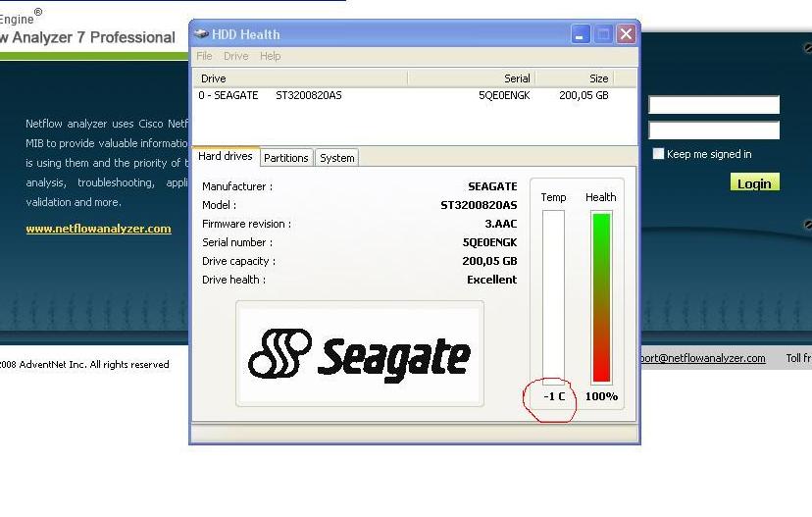The width and height of the screenshot is (812, 517).
Task: Toggle the Keep me signed in checkbox
Action: [658, 154]
